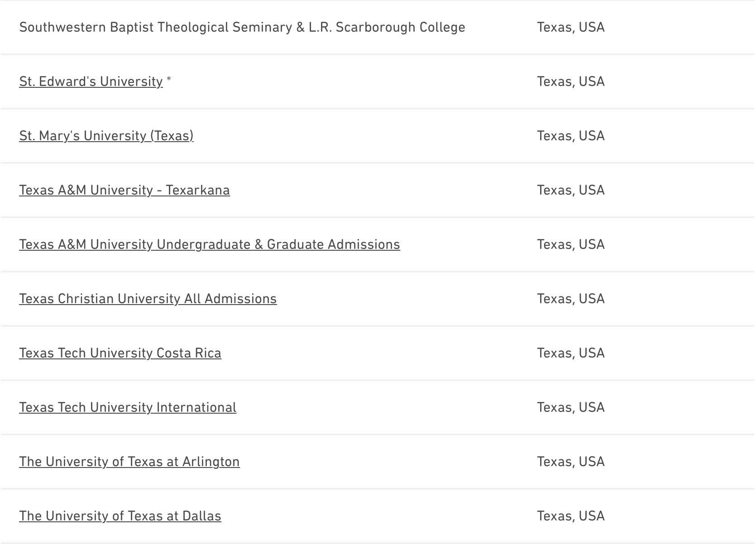Click location for Texas Tech University International
The height and width of the screenshot is (544, 756).
pyautogui.click(x=570, y=407)
